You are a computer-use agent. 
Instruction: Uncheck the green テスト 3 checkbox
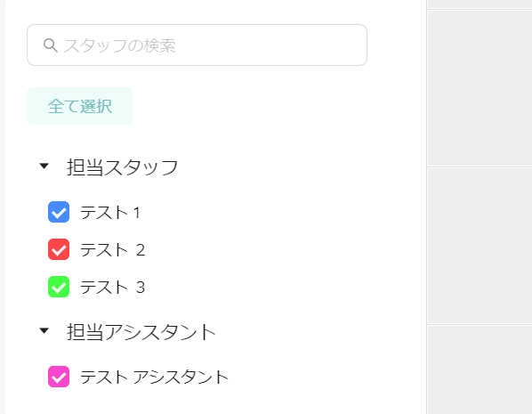point(59,287)
